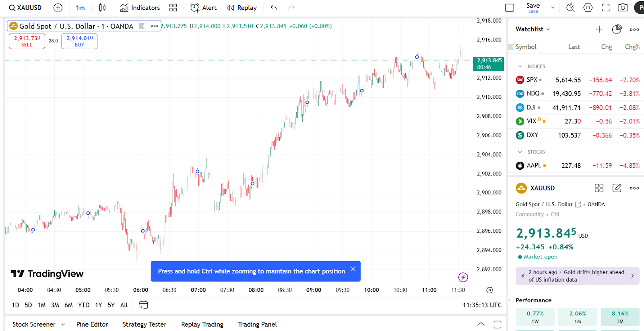Open XAUUSD details more options
The height and width of the screenshot is (331, 644).
pyautogui.click(x=634, y=188)
